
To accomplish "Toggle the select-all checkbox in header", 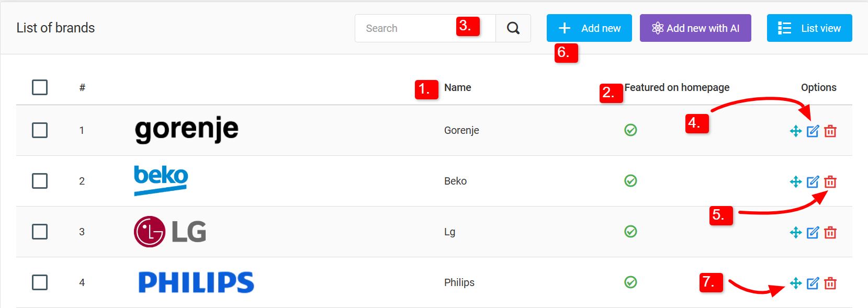I will tap(40, 87).
